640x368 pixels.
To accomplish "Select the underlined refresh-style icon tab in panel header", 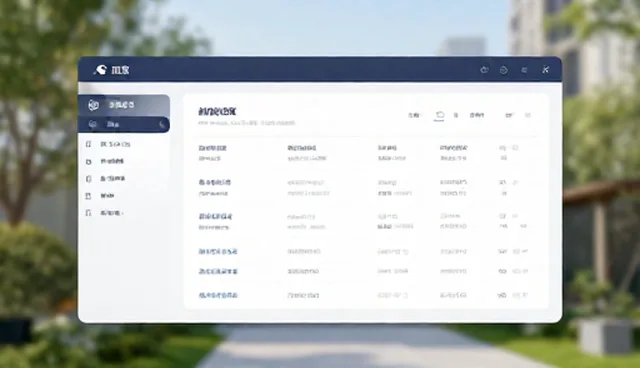I will point(439,115).
